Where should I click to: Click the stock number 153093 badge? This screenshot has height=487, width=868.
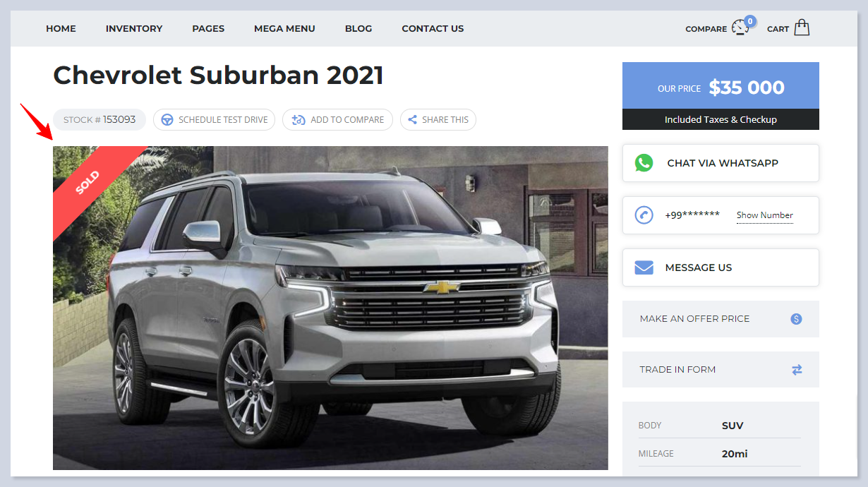point(100,120)
